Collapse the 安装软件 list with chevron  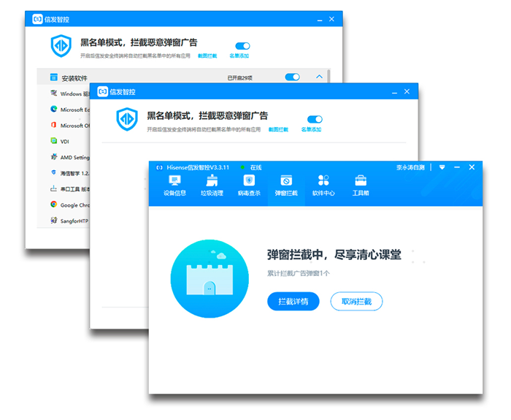319,77
